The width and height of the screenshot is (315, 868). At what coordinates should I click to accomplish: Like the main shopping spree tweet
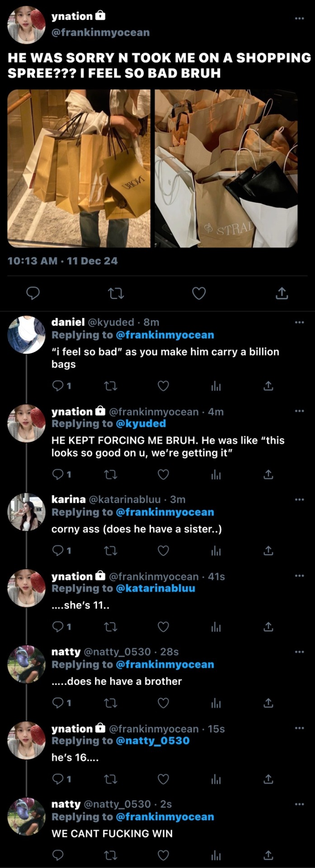[x=199, y=293]
